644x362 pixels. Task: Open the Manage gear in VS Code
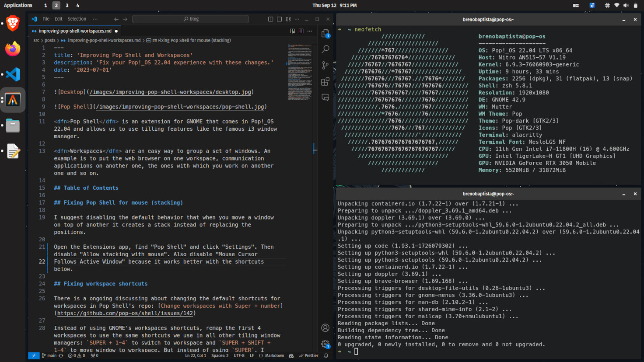[325, 344]
